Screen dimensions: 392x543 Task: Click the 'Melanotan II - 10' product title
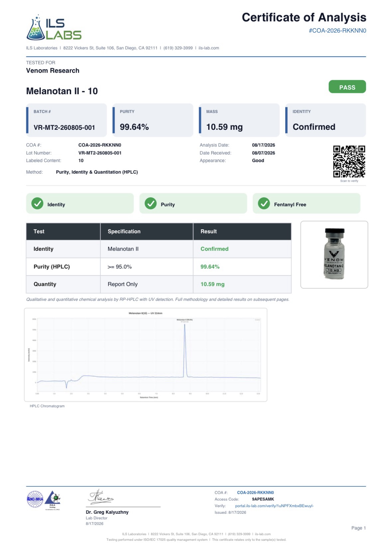click(x=62, y=91)
